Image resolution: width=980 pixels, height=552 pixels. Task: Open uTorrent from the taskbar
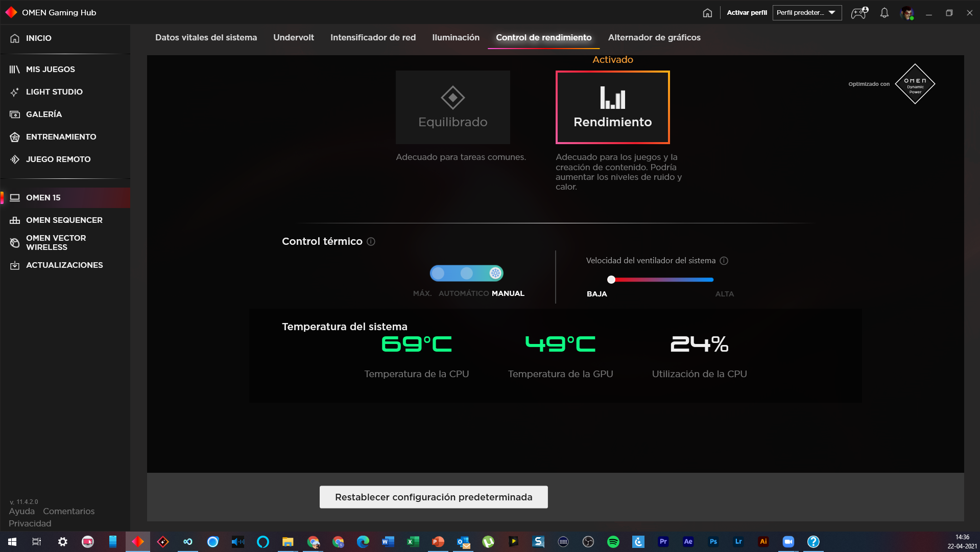tap(488, 542)
